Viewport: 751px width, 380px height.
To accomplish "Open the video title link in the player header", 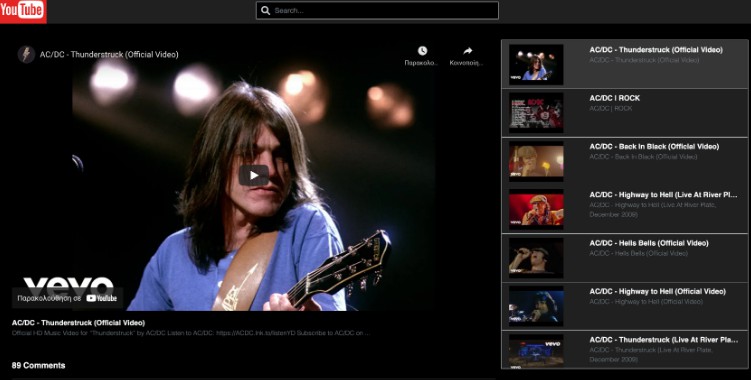I will tap(109, 55).
